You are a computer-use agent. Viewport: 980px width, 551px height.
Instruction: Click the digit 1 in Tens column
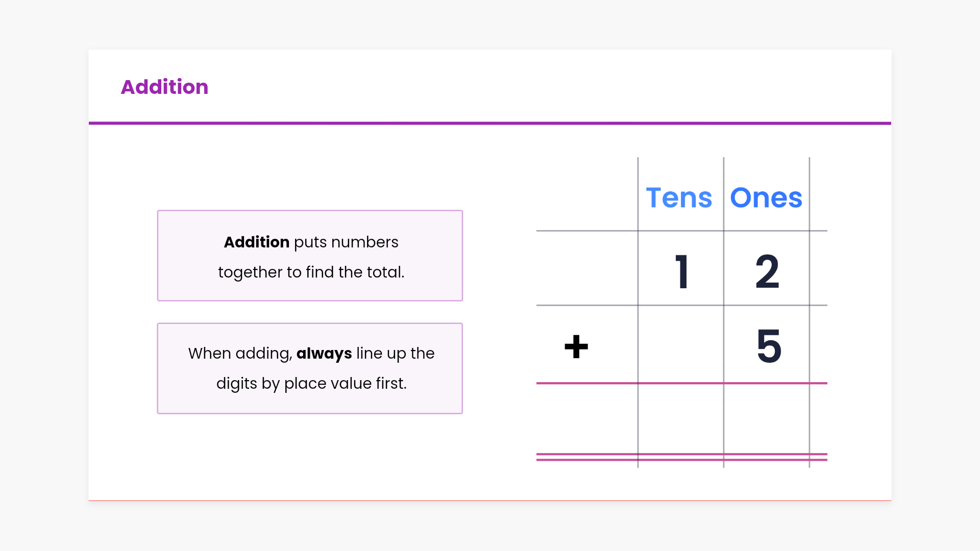(682, 271)
